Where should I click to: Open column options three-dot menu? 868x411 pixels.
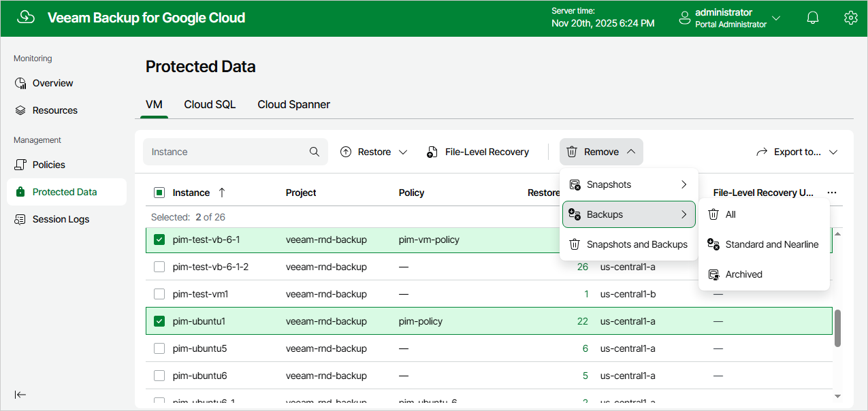coord(831,193)
